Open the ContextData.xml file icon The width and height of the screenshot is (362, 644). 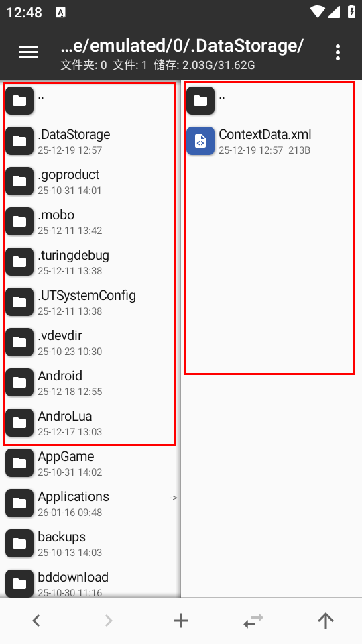pyautogui.click(x=200, y=141)
